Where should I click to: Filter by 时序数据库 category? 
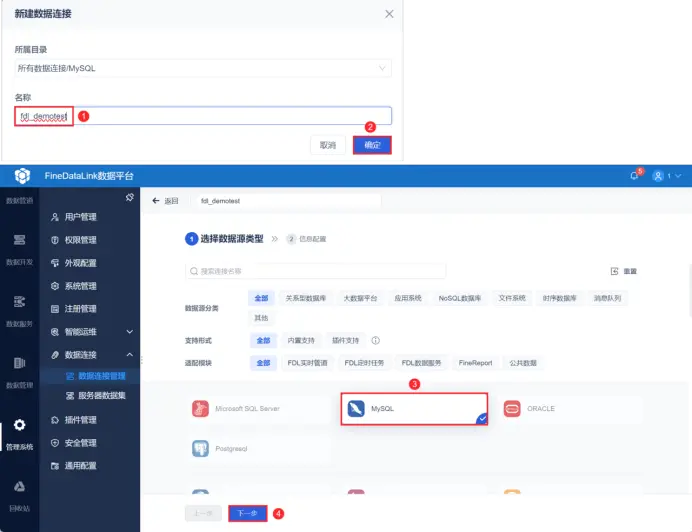click(560, 298)
